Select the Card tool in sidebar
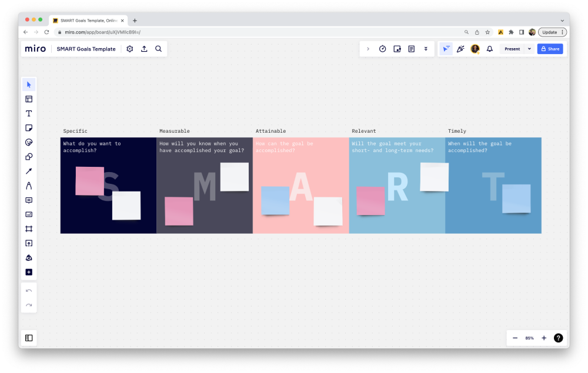 (29, 214)
